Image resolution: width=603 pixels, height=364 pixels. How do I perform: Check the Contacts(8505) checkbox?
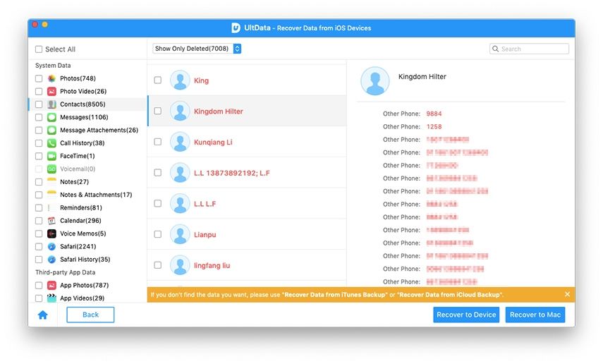(x=39, y=104)
